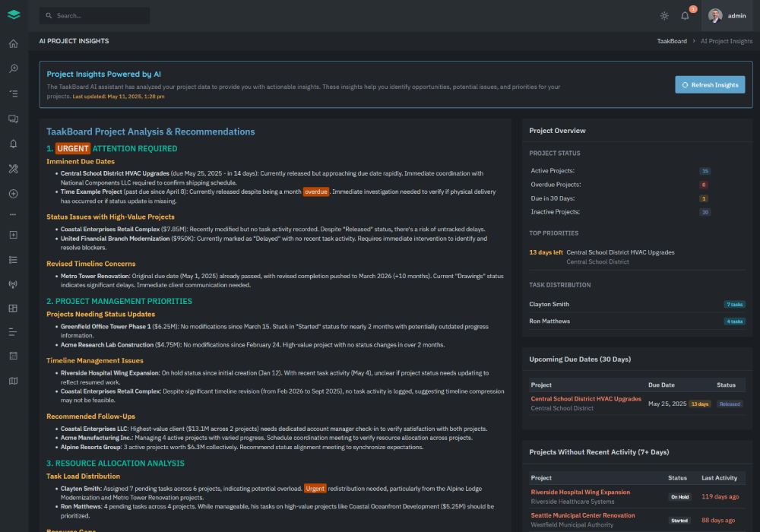Click the 88 days ago text

[x=718, y=521]
